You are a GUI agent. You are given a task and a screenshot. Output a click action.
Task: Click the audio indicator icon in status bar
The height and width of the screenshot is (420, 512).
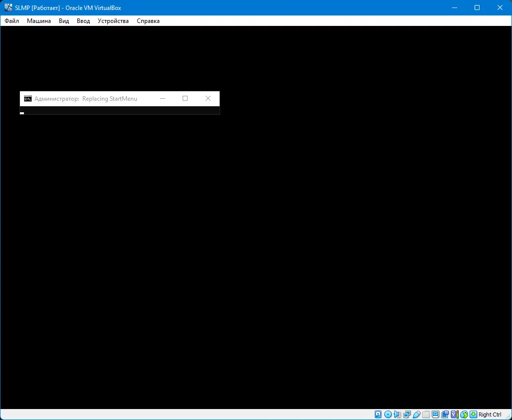(397, 414)
